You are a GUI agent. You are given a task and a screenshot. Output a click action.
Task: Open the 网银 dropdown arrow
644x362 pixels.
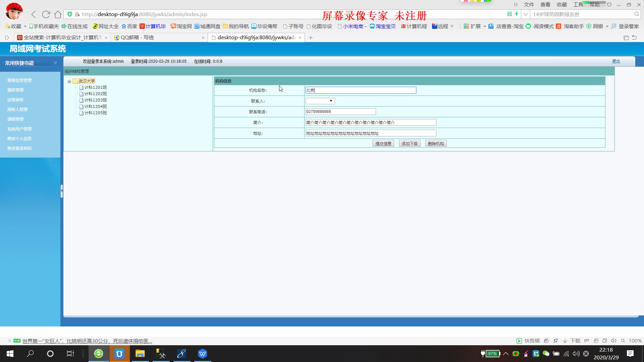tap(607, 26)
